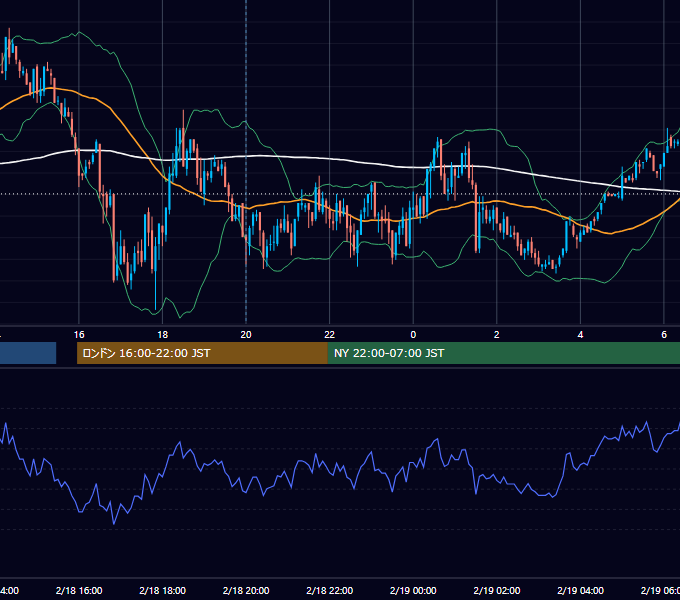680x600 pixels.
Task: Click the '2/18 22:00' label on the lower axis
Action: tap(330, 590)
